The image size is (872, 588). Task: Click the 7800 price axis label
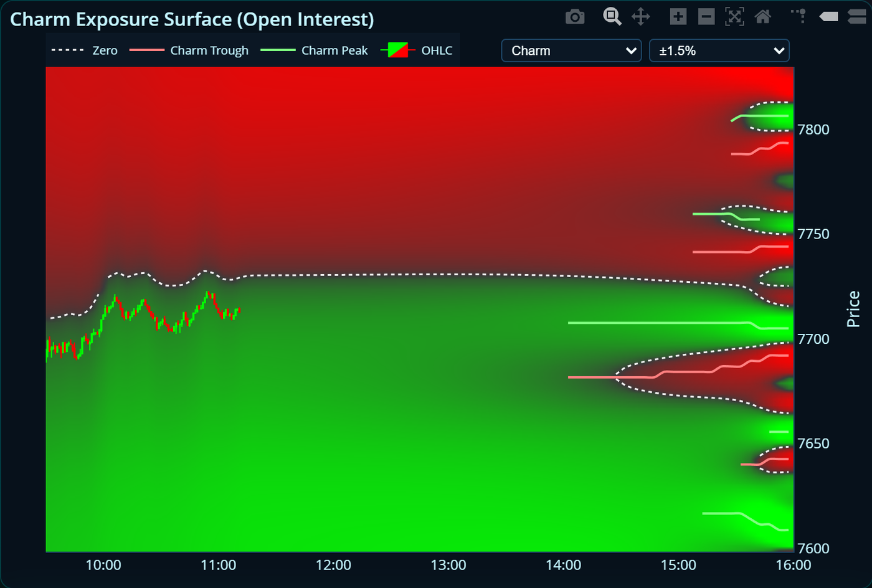click(813, 130)
